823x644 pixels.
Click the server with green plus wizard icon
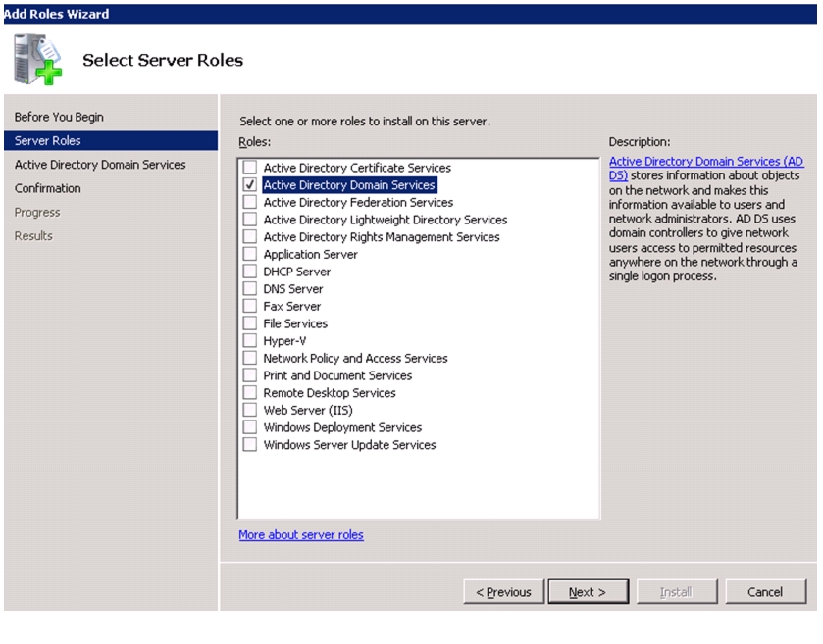coord(38,59)
